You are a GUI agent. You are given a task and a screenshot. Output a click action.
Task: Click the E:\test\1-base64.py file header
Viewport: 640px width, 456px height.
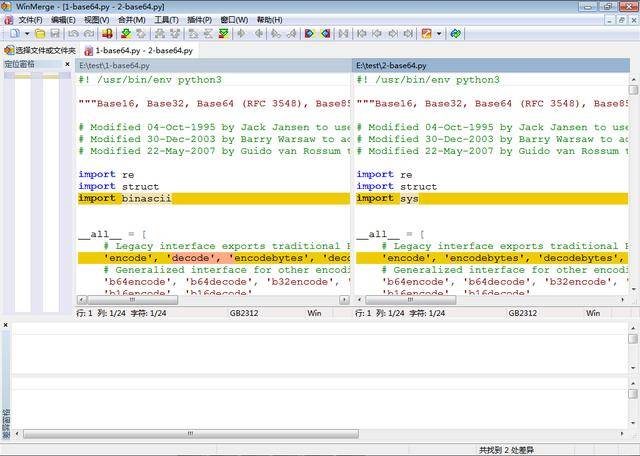213,65
